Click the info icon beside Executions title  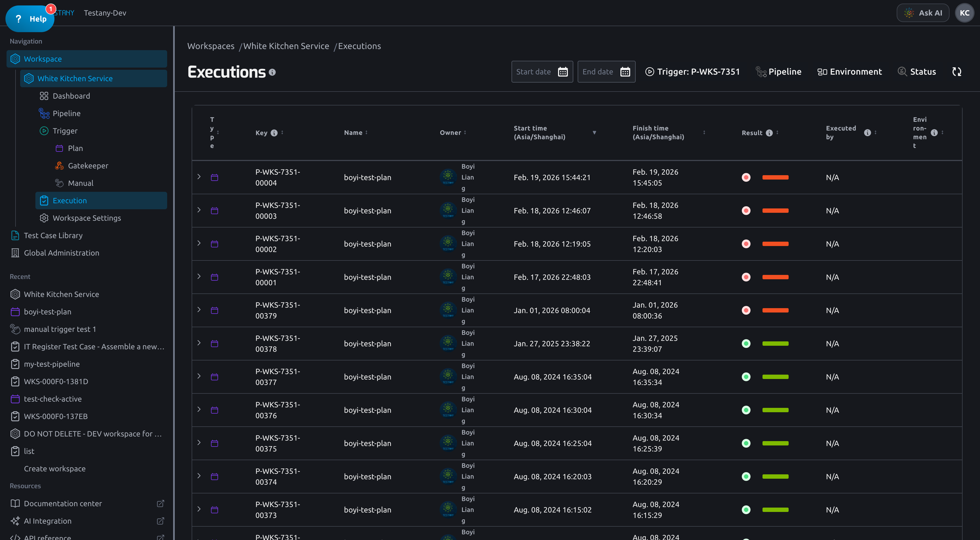coord(272,72)
